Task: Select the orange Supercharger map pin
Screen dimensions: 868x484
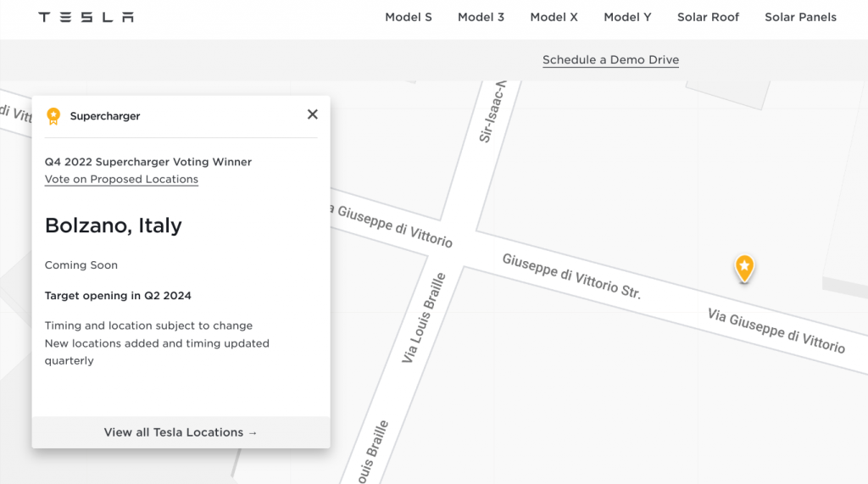Action: click(744, 268)
